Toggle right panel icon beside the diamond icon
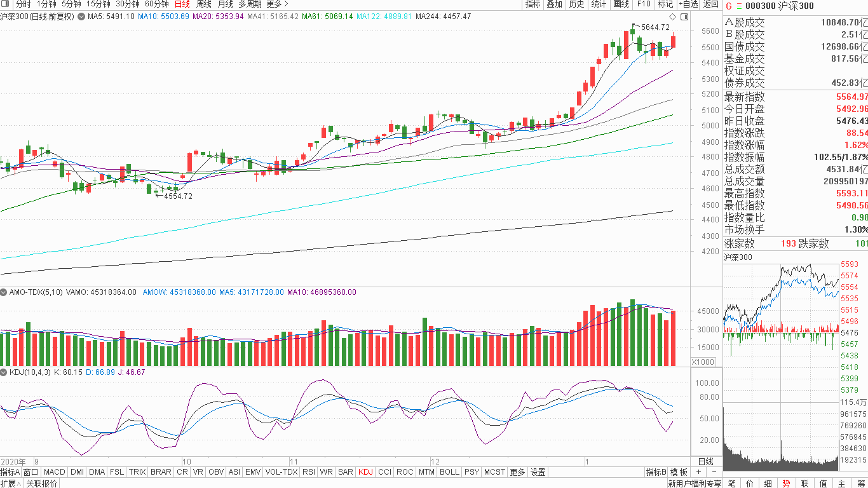This screenshot has width=868, height=488. (684, 16)
